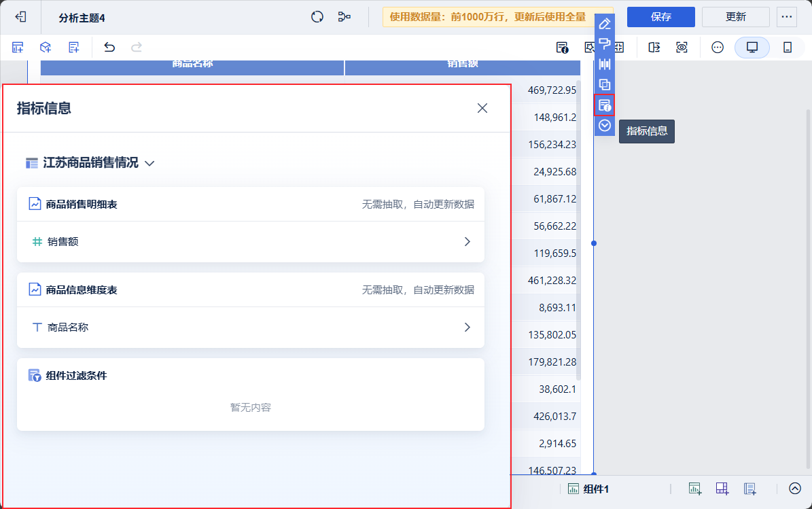The height and width of the screenshot is (509, 812).
Task: Click the table vertical scrollbar
Action: (578, 230)
